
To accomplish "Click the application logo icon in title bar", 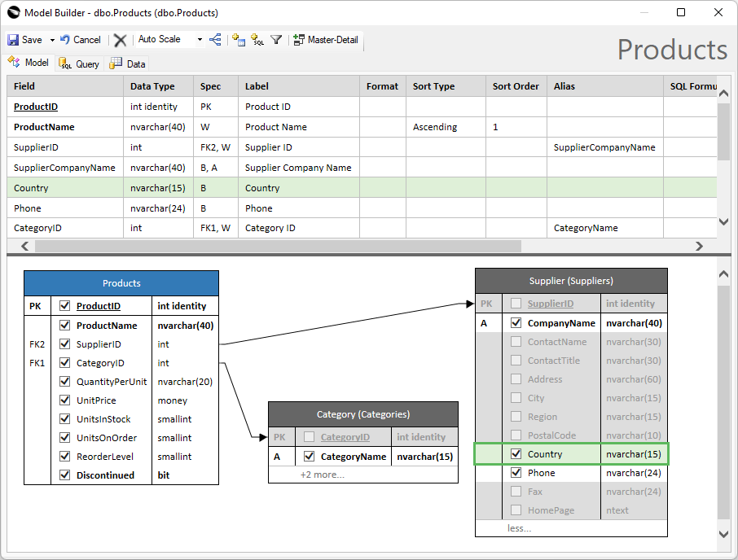I will (13, 13).
